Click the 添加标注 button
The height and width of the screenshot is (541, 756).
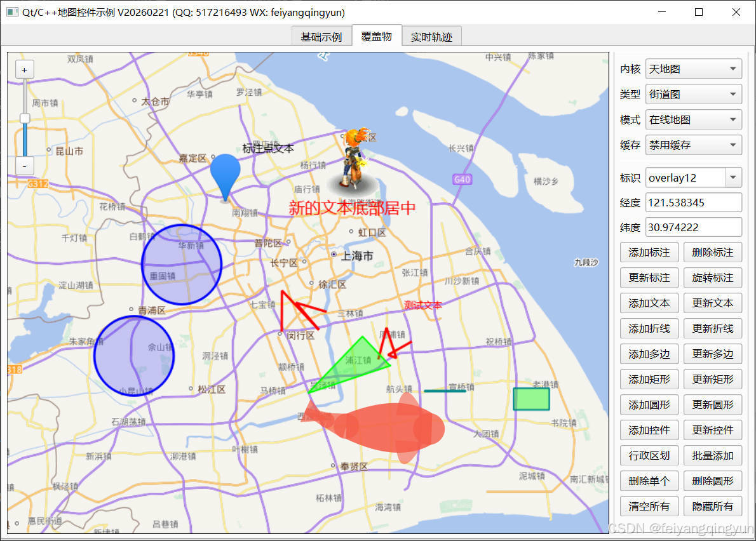(649, 253)
